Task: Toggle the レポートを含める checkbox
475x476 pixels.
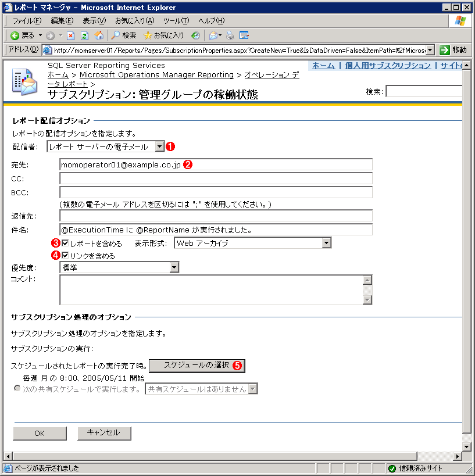Action: (65, 243)
